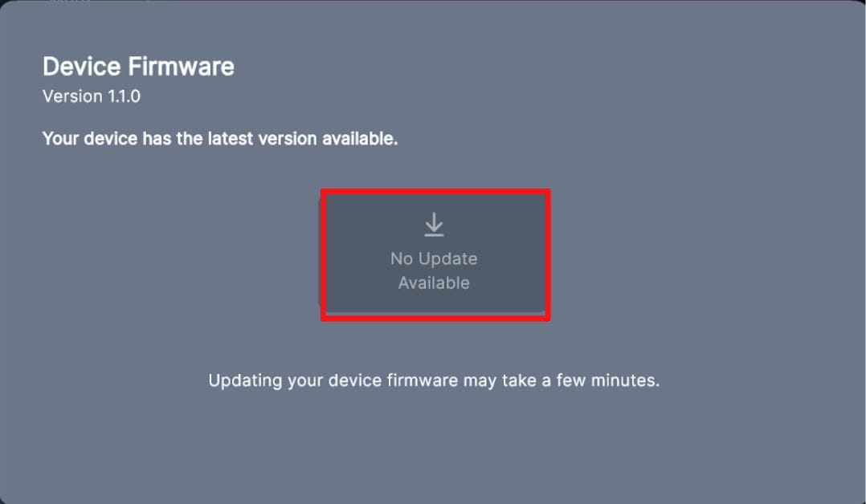Click the download arrow icon
Screen dimensions: 866x504
point(434,225)
